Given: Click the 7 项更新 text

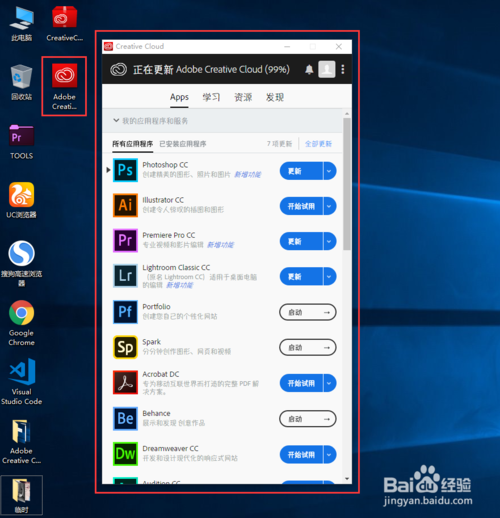Looking at the screenshot, I should (x=279, y=144).
